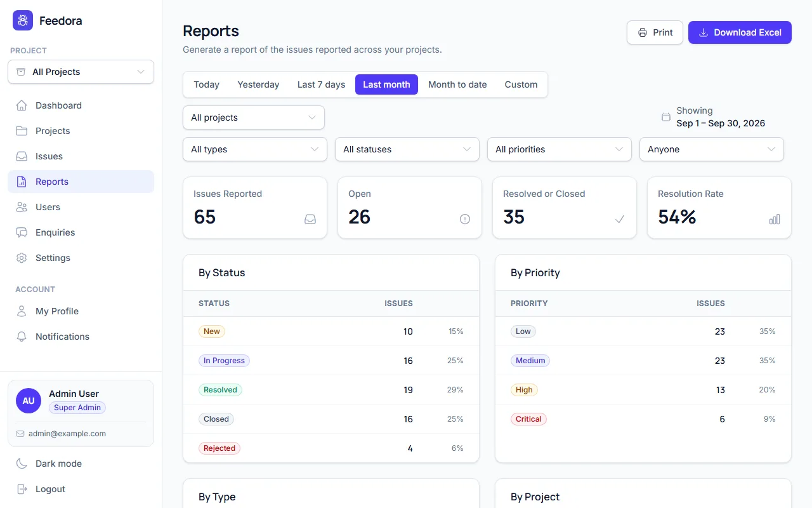Click the inbox icon on Issues Reported card
The image size is (812, 508).
(310, 219)
